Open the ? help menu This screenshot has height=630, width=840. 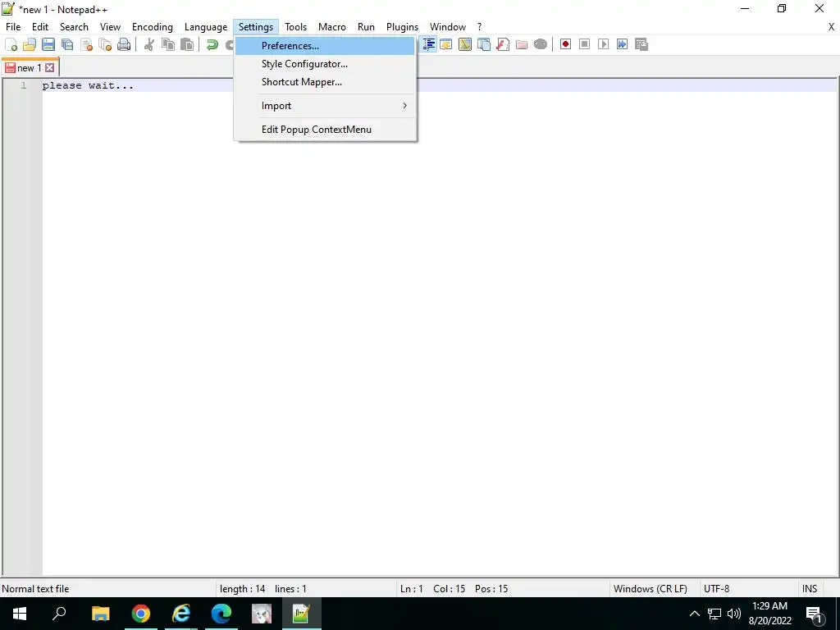coord(479,27)
